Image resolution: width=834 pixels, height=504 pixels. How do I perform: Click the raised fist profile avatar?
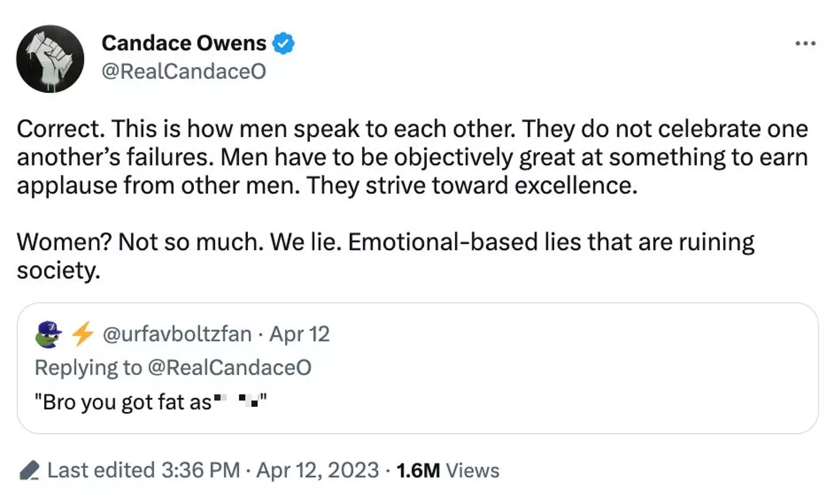coord(50,59)
